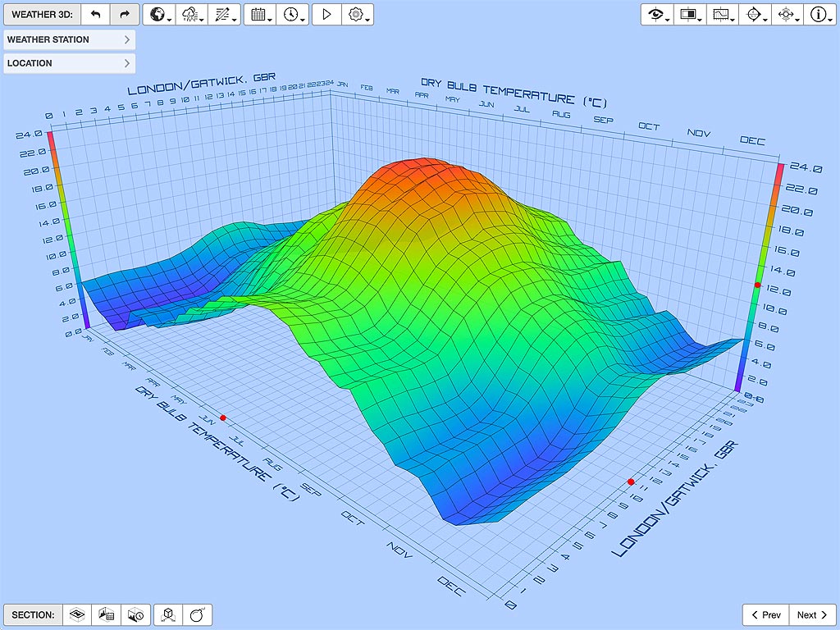840x630 pixels.
Task: Click the "16.0" value on the right scale
Action: click(x=785, y=252)
